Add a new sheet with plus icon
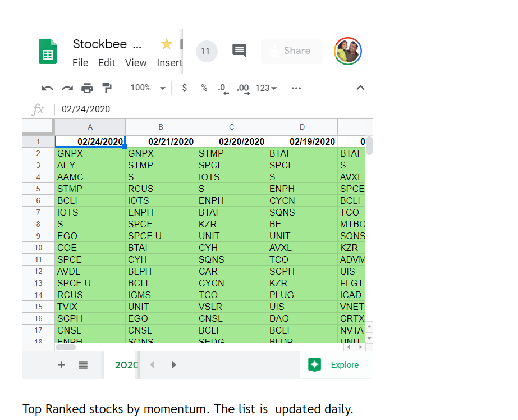This screenshot has width=518, height=420. tap(61, 365)
